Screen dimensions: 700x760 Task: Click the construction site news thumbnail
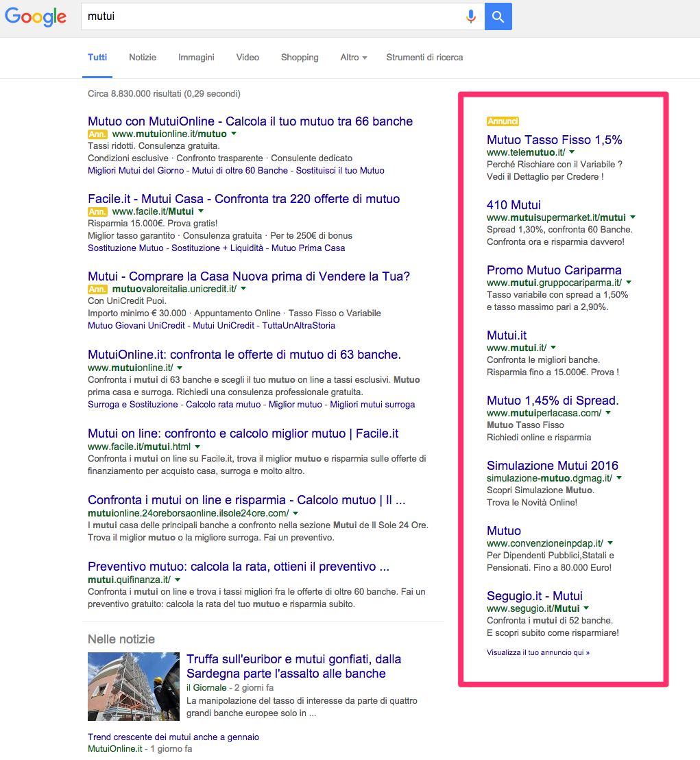point(134,687)
